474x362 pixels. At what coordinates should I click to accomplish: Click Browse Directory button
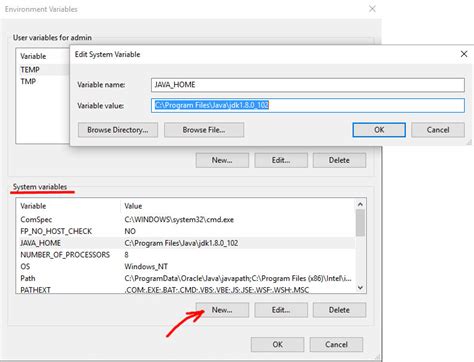118,130
